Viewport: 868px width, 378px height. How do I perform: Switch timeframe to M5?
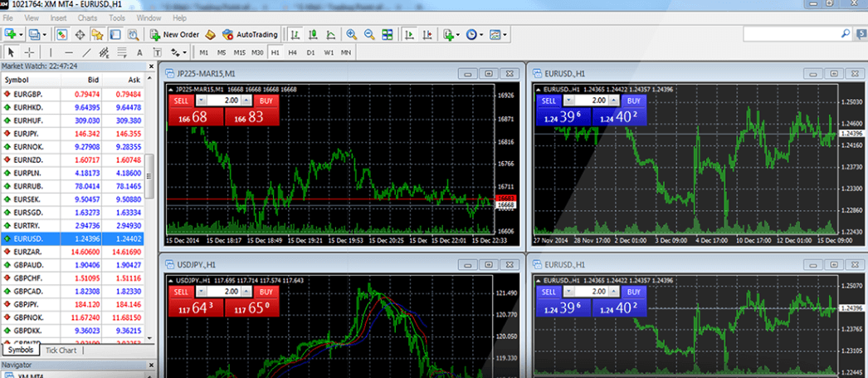click(x=222, y=52)
